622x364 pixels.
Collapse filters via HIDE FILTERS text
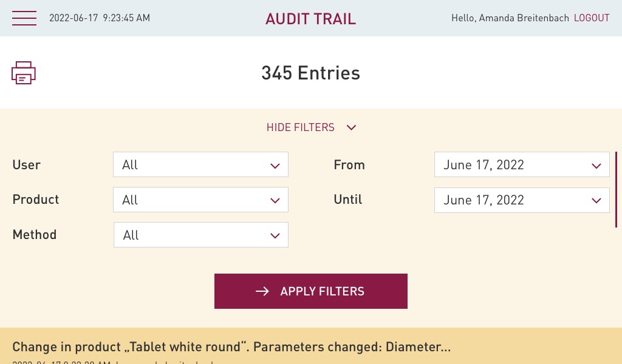(x=301, y=127)
